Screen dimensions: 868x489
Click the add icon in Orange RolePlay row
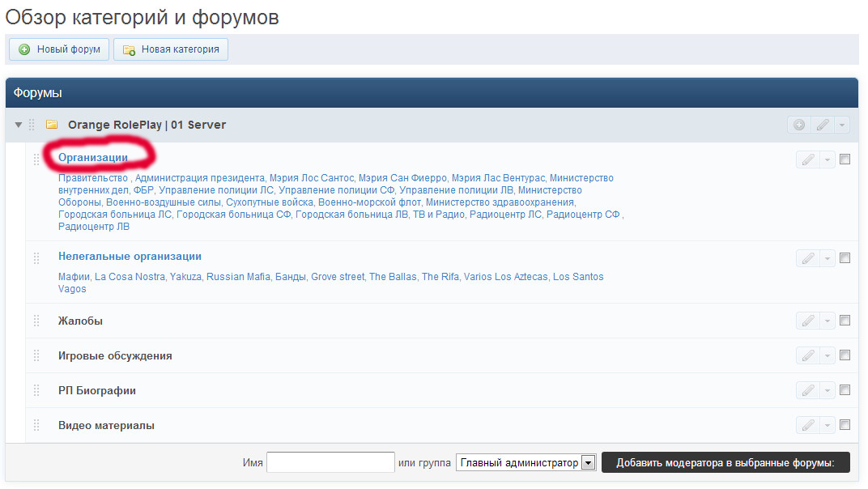pyautogui.click(x=799, y=125)
